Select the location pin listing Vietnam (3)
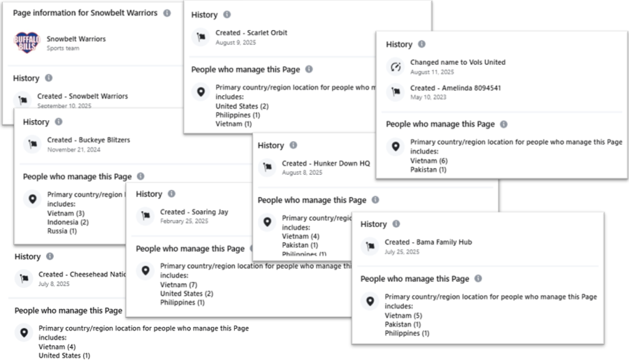 (x=33, y=199)
